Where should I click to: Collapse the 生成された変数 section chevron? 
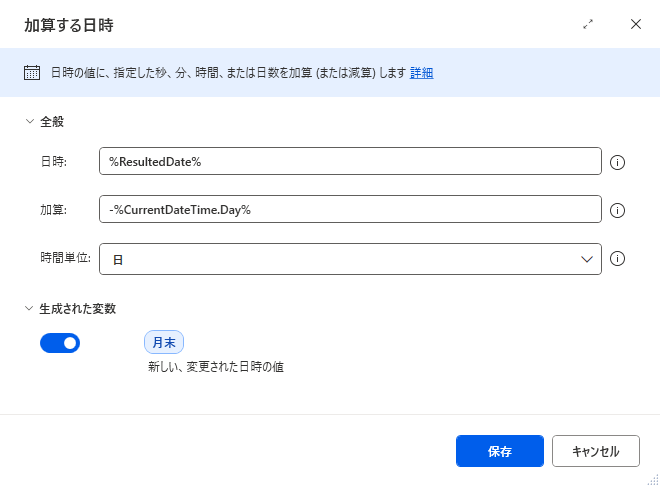[x=29, y=308]
